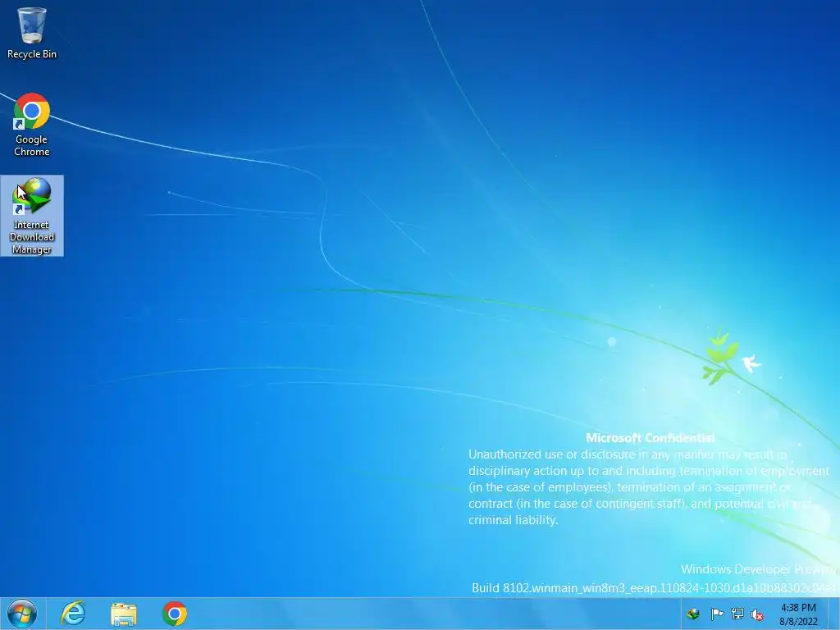Open the clock showing 4:38 PM

click(798, 614)
